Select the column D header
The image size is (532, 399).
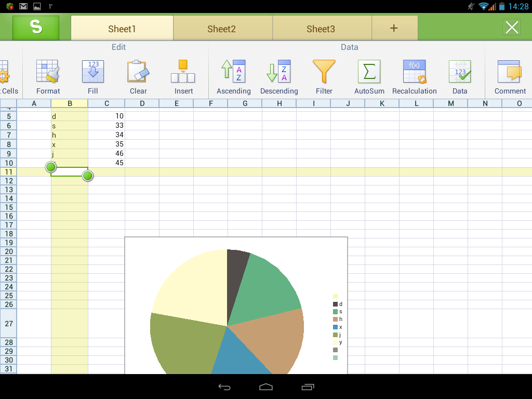click(142, 103)
